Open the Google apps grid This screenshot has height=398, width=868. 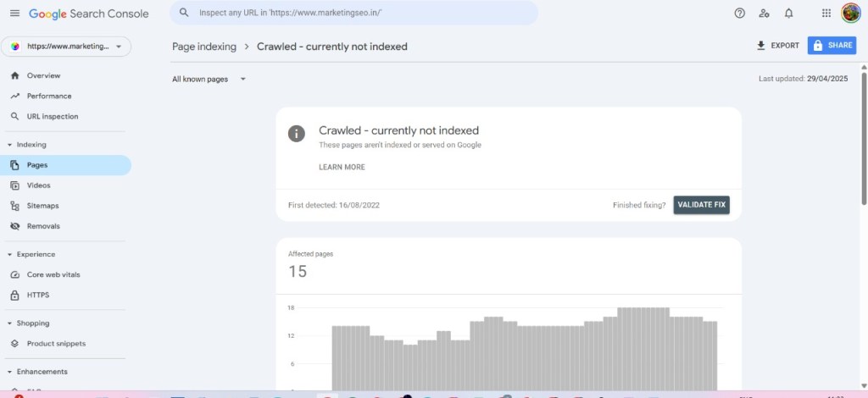click(826, 14)
